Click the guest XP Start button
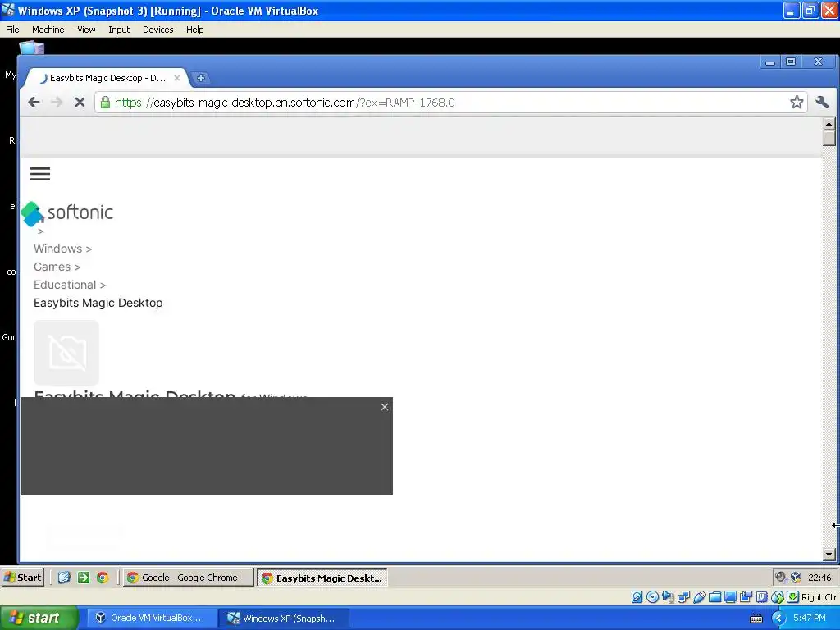This screenshot has height=630, width=840. coord(22,577)
